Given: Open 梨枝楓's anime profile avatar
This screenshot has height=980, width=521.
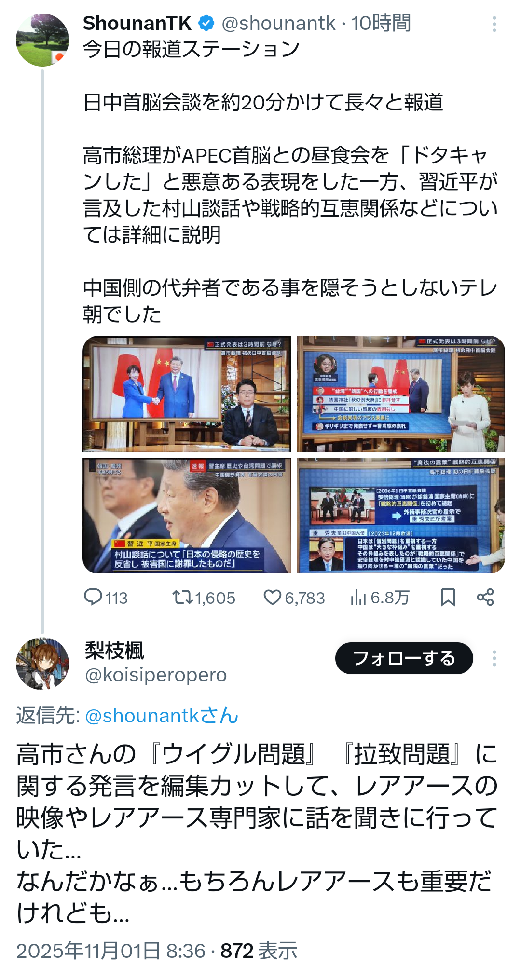Looking at the screenshot, I should 42,664.
